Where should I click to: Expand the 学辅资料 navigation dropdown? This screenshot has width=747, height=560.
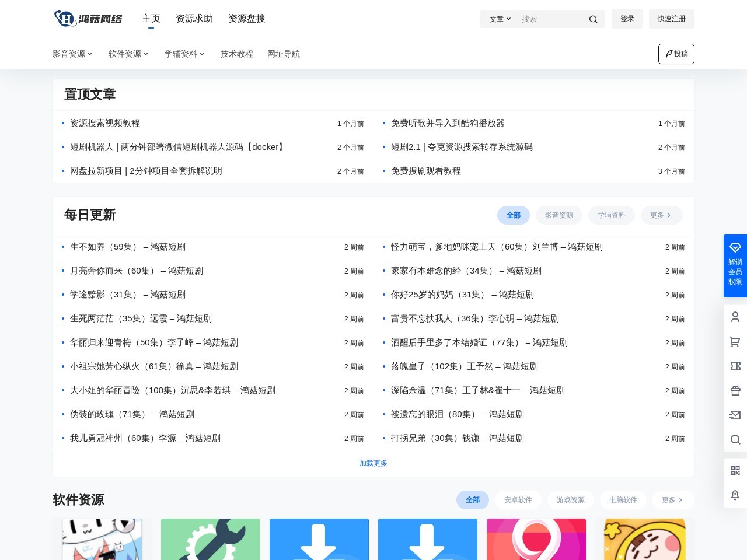click(184, 54)
